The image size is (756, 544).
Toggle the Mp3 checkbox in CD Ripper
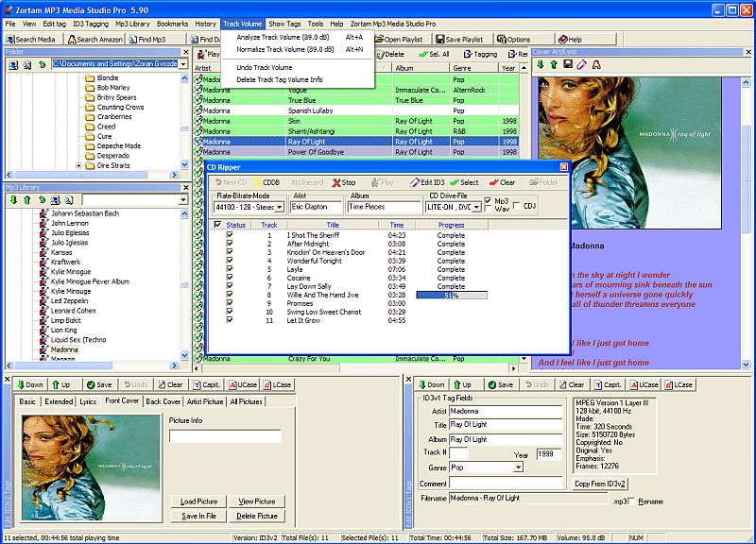click(488, 200)
